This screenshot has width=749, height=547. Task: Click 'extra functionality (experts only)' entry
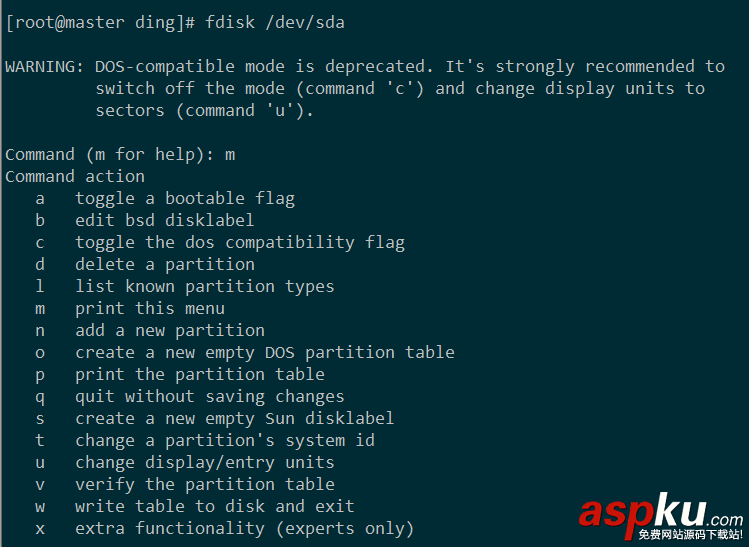tap(245, 528)
